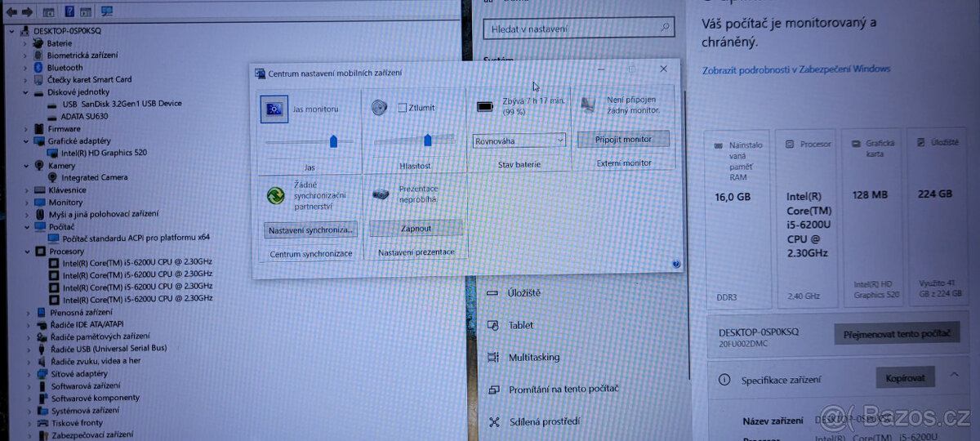Click the Tablet icon in Settings sidebar

pos(492,325)
